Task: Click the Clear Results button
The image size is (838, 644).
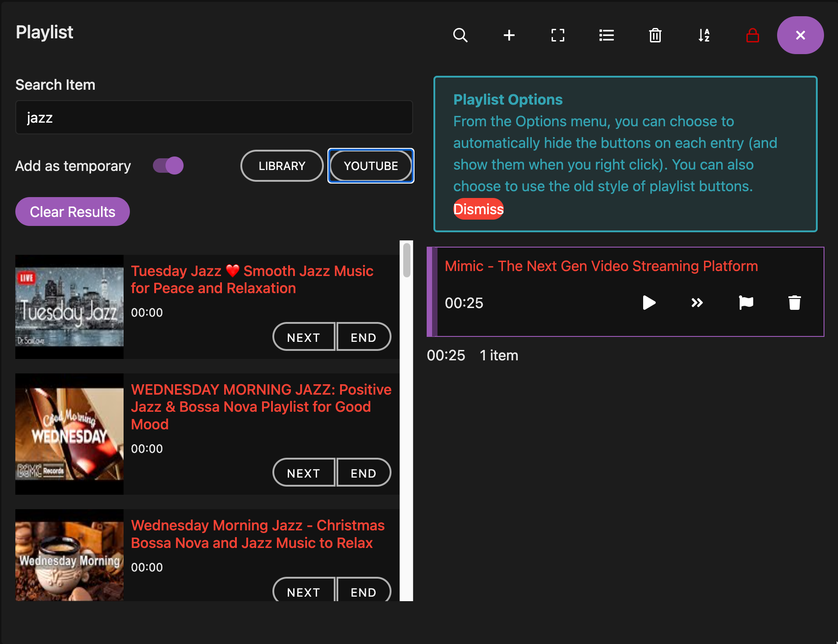Action: point(72,211)
